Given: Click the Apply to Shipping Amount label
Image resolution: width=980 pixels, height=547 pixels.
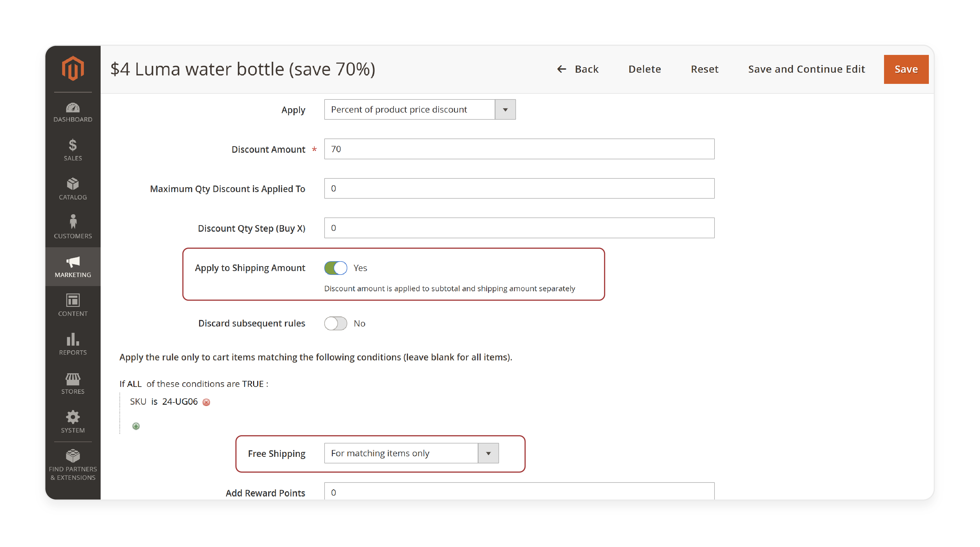Looking at the screenshot, I should tap(250, 268).
